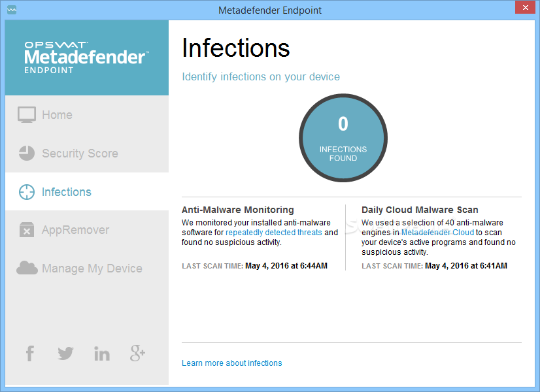540x392 pixels.
Task: Click scan time 'May 4, 2016 at 6:44AM'
Action: tap(286, 266)
